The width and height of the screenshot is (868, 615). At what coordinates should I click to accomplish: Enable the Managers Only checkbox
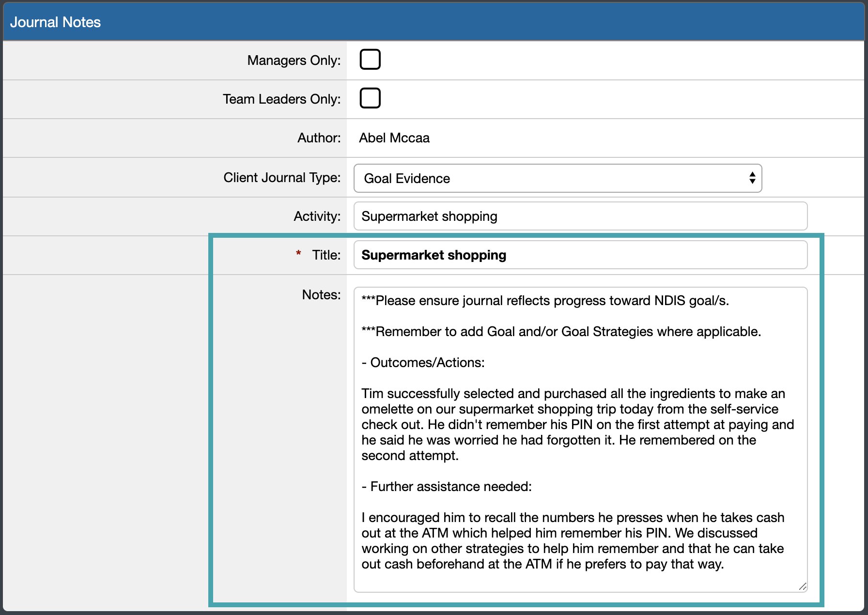370,59
